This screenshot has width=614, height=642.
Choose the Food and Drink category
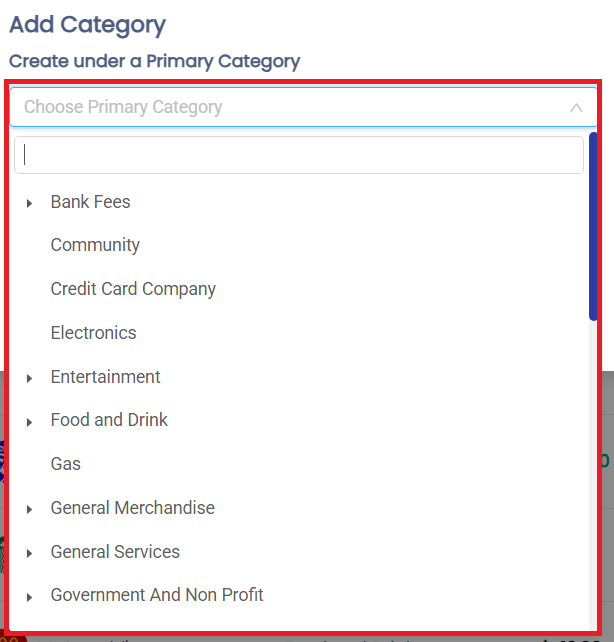tap(109, 420)
